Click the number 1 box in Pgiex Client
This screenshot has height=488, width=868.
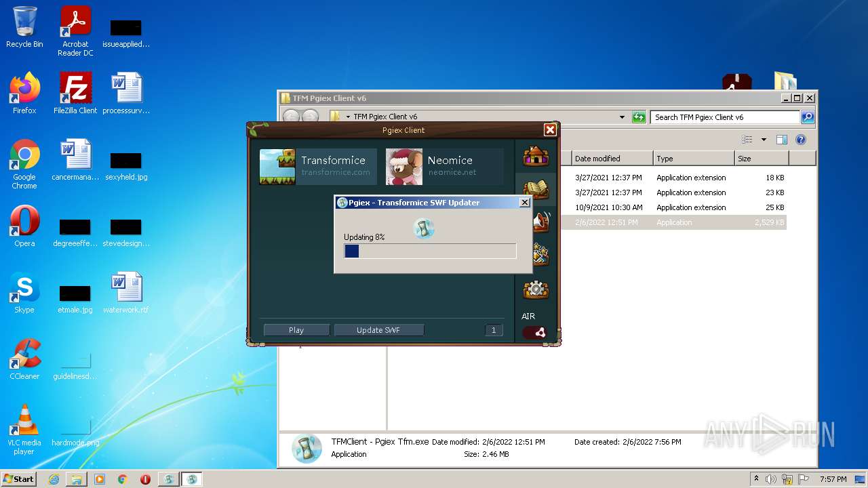(494, 330)
